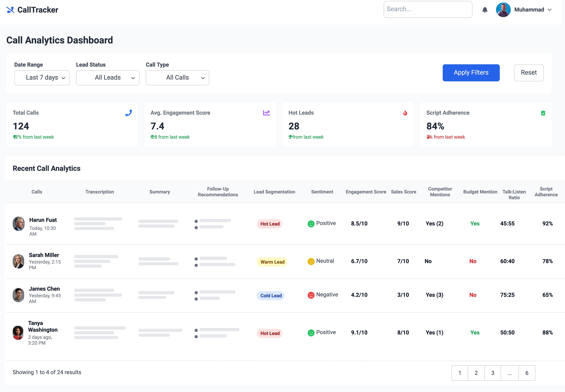Open the Harun Fuat call name
Viewport: 565px width, 392px height.
[43, 220]
